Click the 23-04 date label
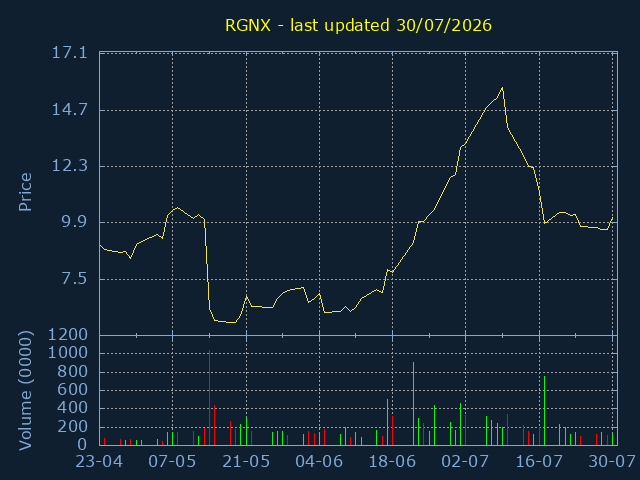Image resolution: width=640 pixels, height=480 pixels. point(100,462)
